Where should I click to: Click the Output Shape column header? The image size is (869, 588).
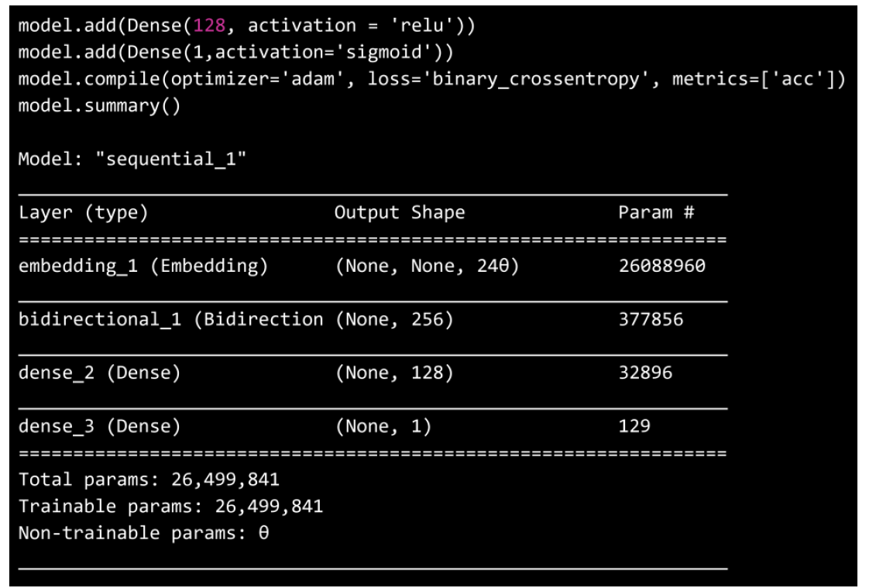pos(399,213)
